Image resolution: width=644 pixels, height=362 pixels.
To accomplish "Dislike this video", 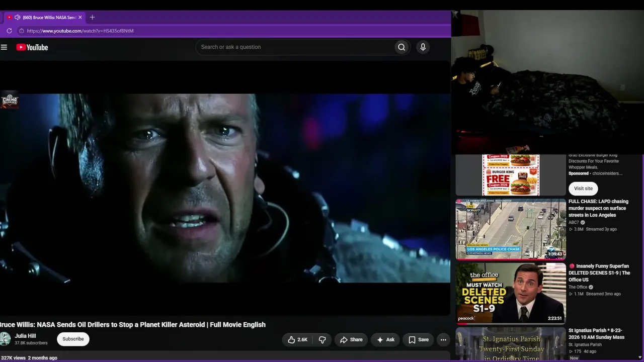I will point(323,340).
